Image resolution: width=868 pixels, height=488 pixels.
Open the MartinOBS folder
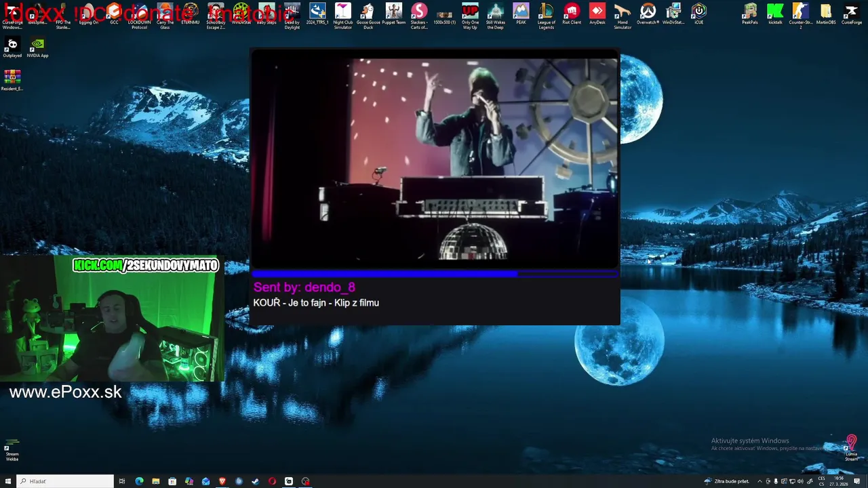pyautogui.click(x=826, y=14)
